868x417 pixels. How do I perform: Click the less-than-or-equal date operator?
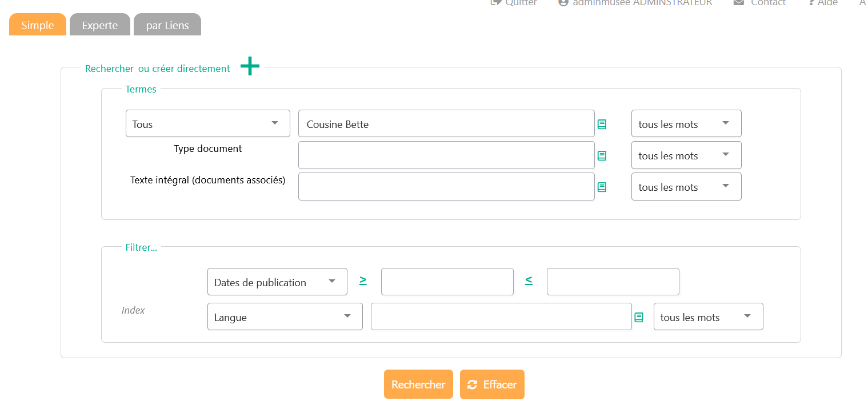pyautogui.click(x=529, y=280)
